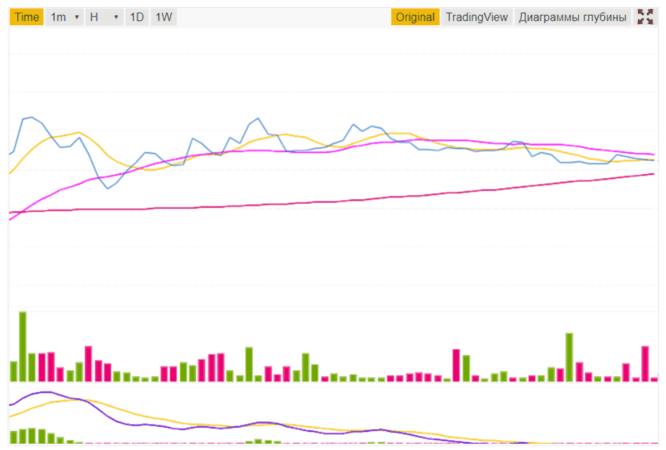Switch to the 1W interval

coord(163,17)
